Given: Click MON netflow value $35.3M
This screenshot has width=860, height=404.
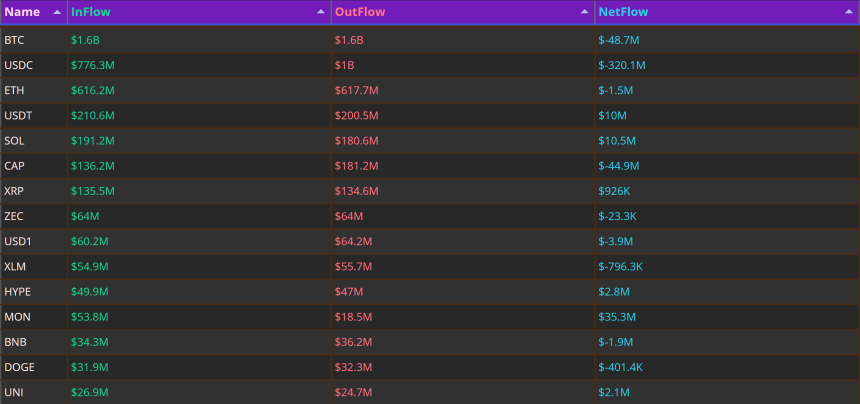Looking at the screenshot, I should click(x=617, y=317).
